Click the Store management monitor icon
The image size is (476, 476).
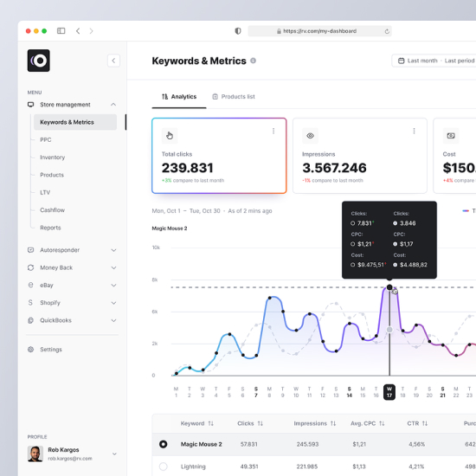click(30, 105)
